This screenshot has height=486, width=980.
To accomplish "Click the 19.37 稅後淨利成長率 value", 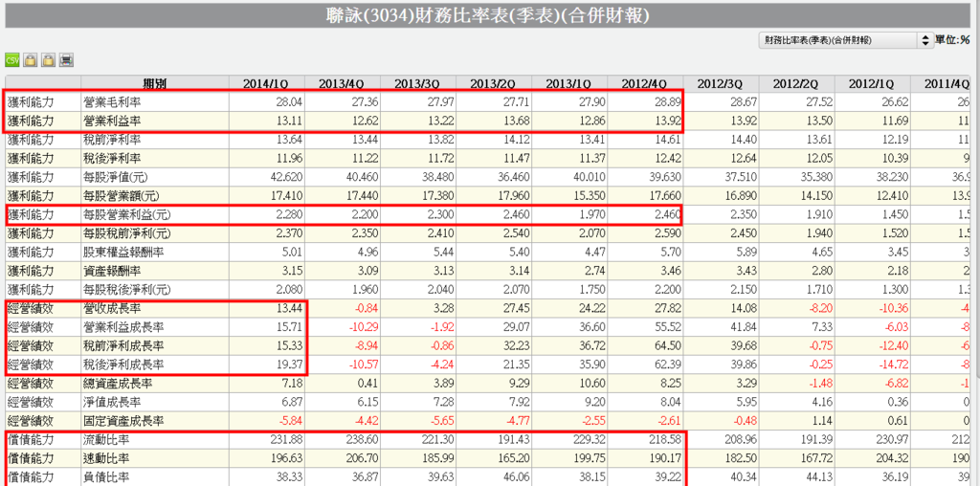I will (x=290, y=364).
